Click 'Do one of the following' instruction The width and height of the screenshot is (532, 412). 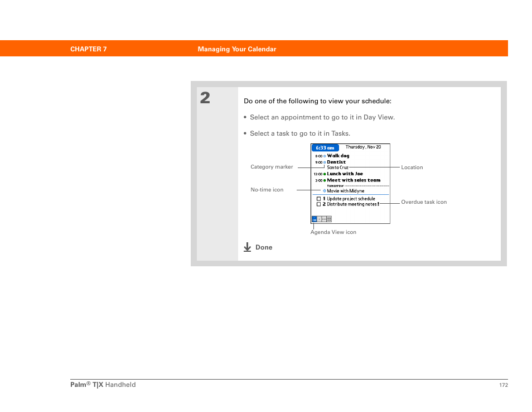pyautogui.click(x=317, y=101)
